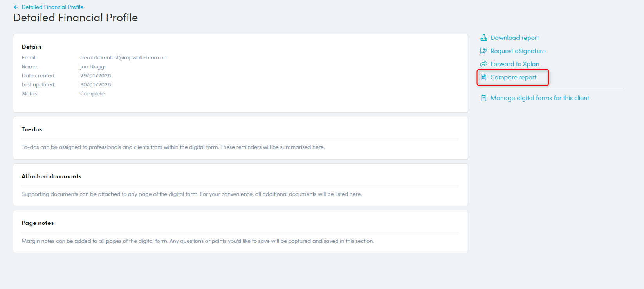Go back via Detailed Financial Profile breadcrumb

click(52, 7)
